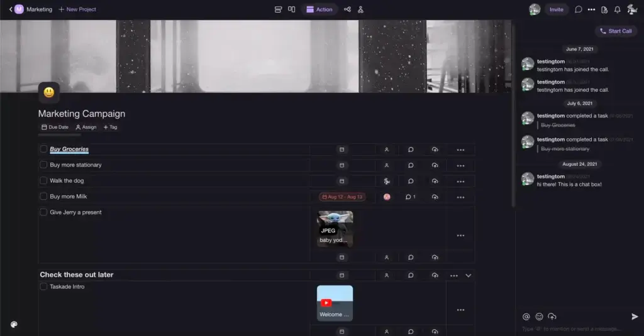Check off the Buy Groceries task

click(x=43, y=149)
